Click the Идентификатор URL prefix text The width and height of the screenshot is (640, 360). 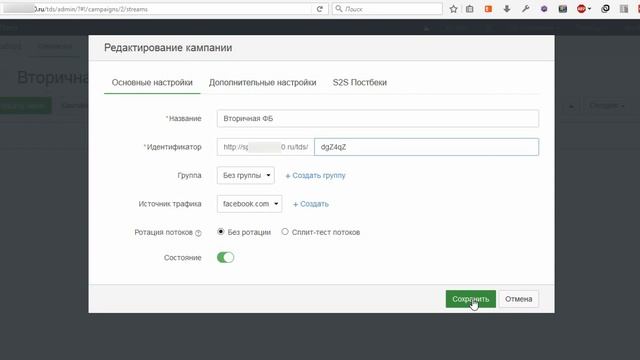(x=266, y=147)
